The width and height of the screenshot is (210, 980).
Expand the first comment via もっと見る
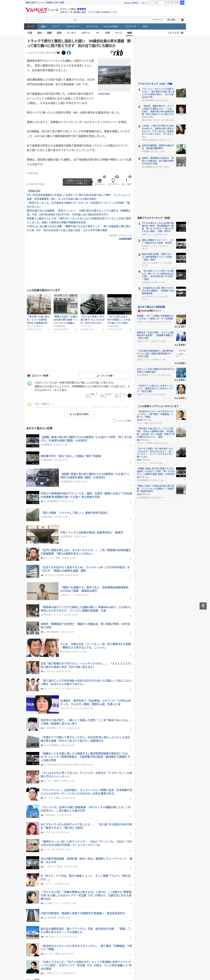pos(61,390)
